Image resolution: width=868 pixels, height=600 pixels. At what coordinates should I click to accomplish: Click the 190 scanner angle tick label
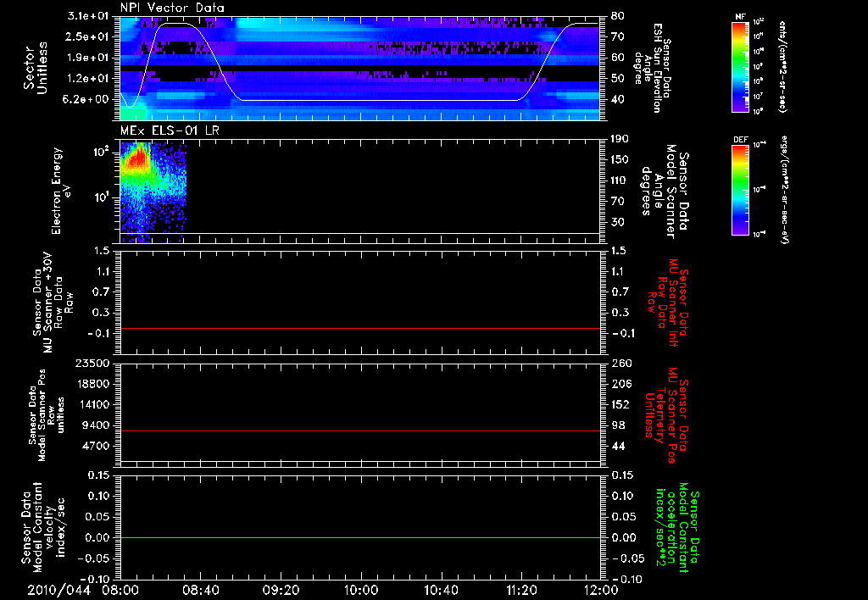coord(620,139)
